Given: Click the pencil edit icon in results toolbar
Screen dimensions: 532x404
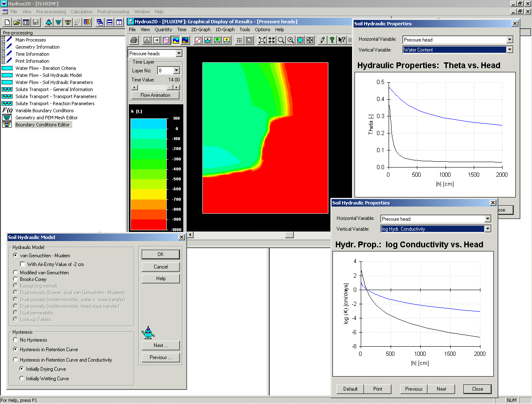Looking at the screenshot, I should [x=323, y=40].
